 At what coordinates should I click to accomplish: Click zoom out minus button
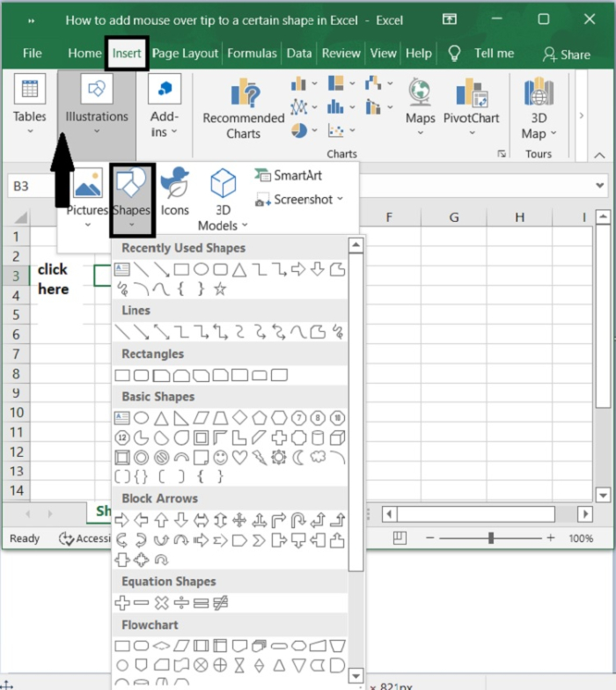[x=429, y=538]
